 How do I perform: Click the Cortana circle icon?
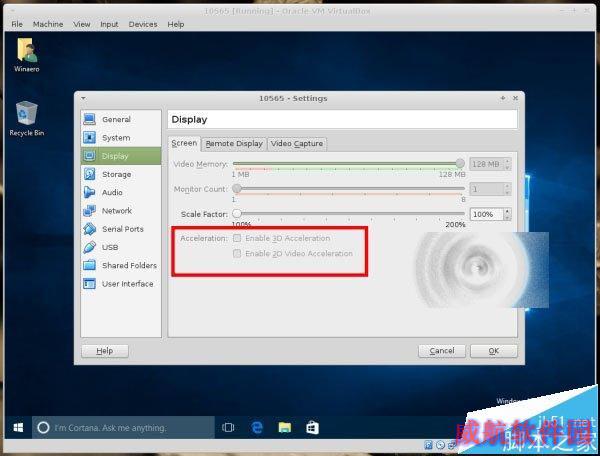[43, 427]
